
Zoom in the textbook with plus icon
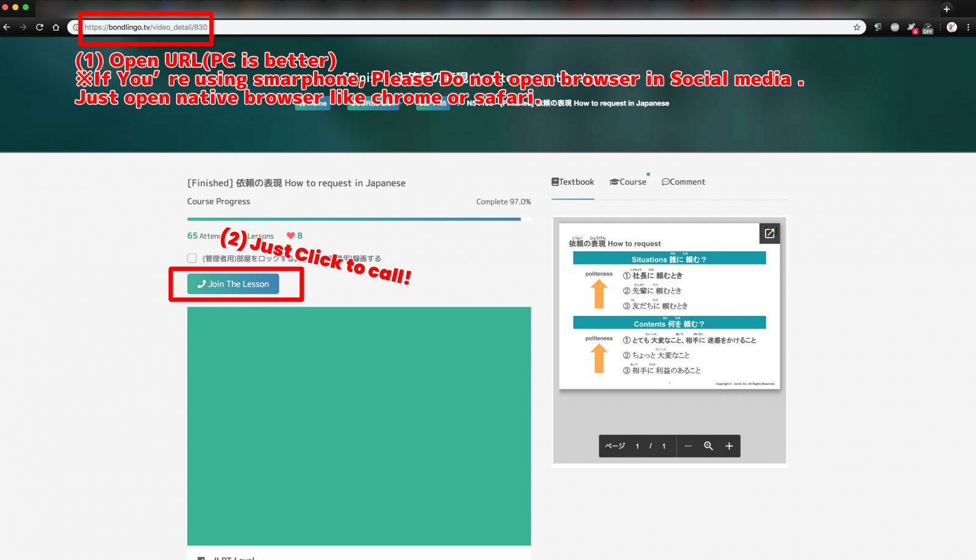pyautogui.click(x=729, y=446)
